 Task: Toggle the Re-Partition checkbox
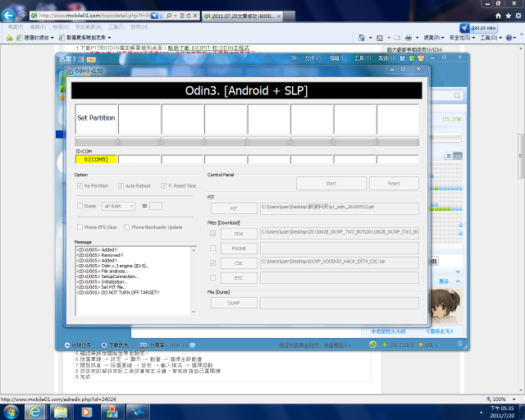click(80, 185)
